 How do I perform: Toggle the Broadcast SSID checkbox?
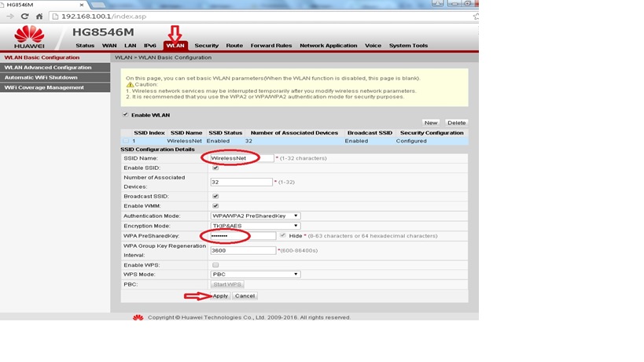tap(215, 197)
